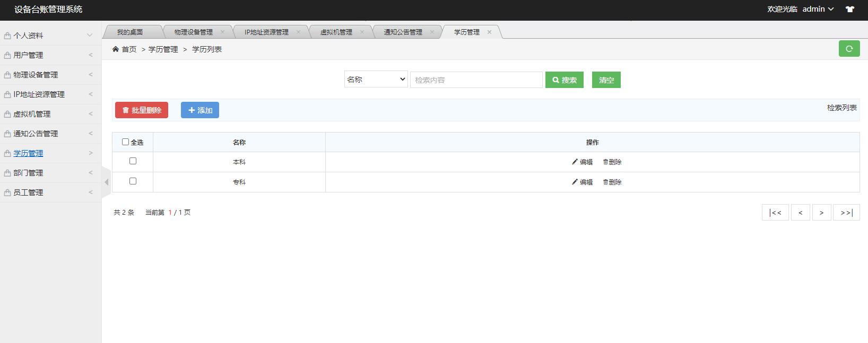Click the red 批量删除 button
868x343 pixels.
[142, 110]
